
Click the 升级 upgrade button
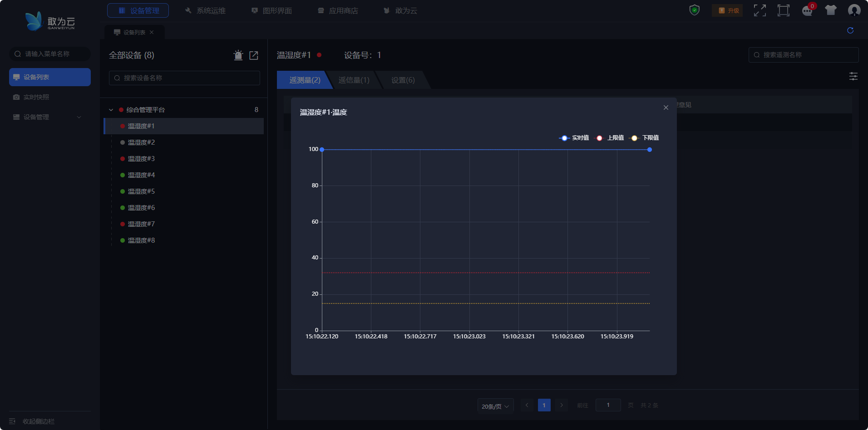pyautogui.click(x=727, y=10)
